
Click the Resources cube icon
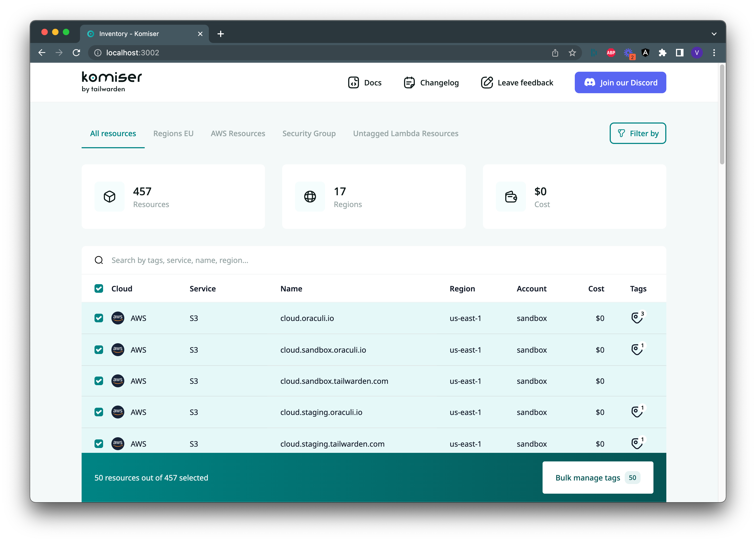click(109, 196)
